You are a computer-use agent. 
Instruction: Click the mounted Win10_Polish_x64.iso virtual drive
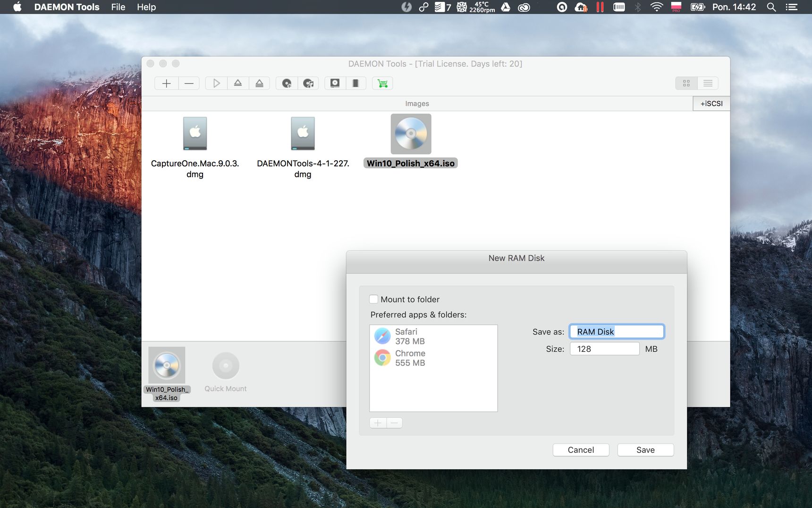(167, 373)
